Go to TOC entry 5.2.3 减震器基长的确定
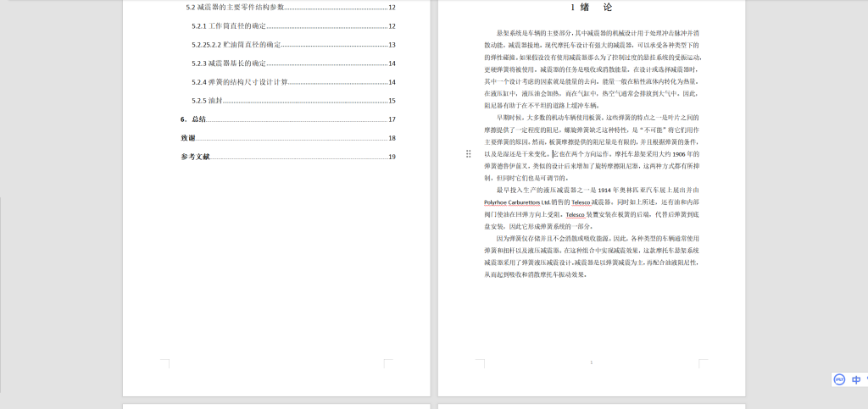868x409 pixels. tap(294, 64)
